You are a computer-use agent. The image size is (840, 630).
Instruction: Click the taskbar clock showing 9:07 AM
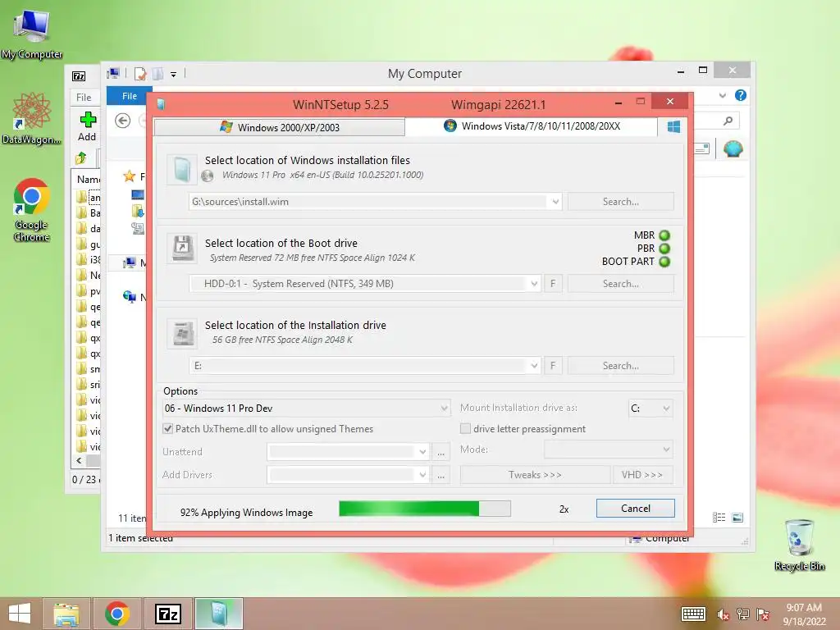click(804, 614)
